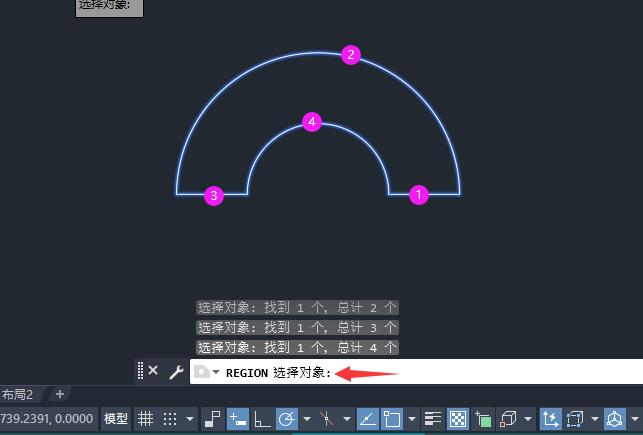Toggle polar tracking circle icon
643x435 pixels.
pyautogui.click(x=287, y=419)
